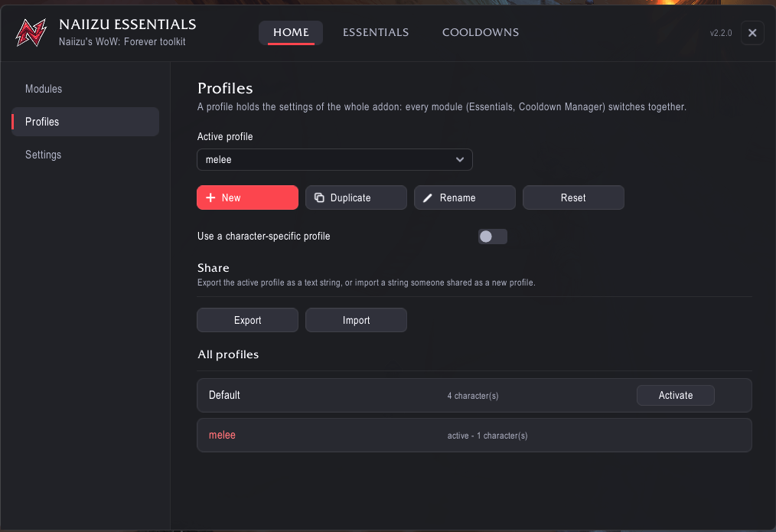Click 'Use a character-specific profile' label
The width and height of the screenshot is (776, 532).
(x=264, y=236)
